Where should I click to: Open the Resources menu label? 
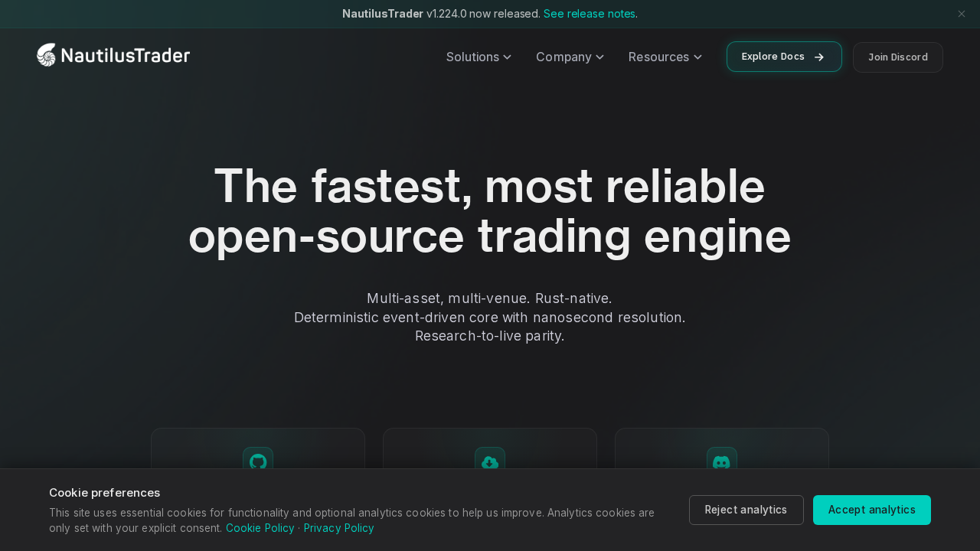click(658, 57)
